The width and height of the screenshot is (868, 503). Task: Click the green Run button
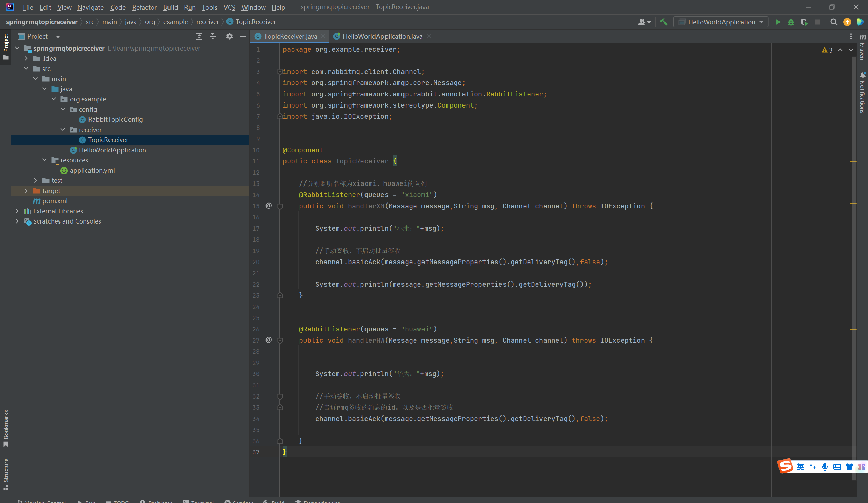[778, 22]
